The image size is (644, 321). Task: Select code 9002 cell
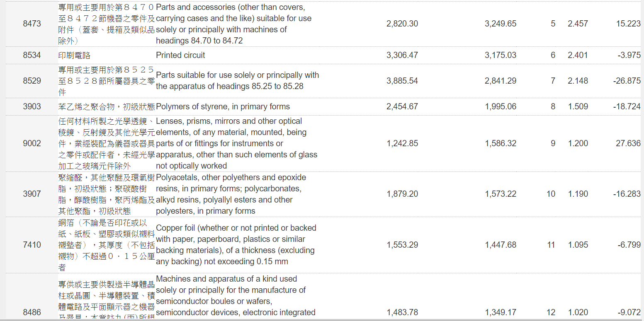pyautogui.click(x=32, y=143)
